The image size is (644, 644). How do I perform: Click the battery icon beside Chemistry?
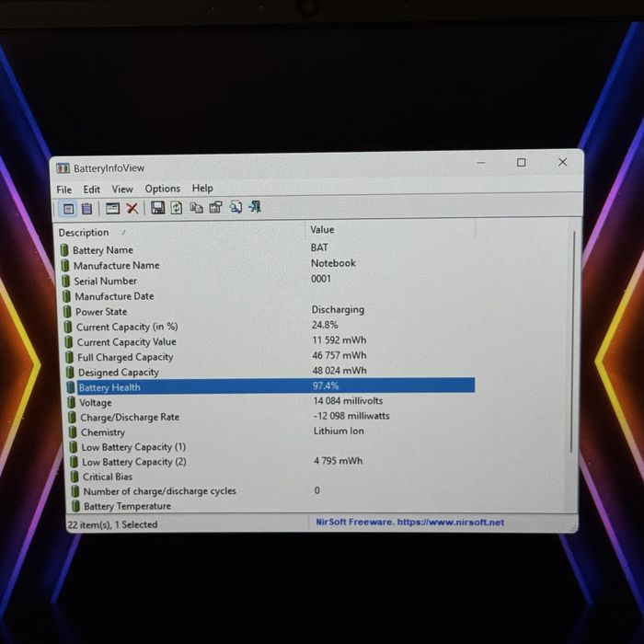73,432
